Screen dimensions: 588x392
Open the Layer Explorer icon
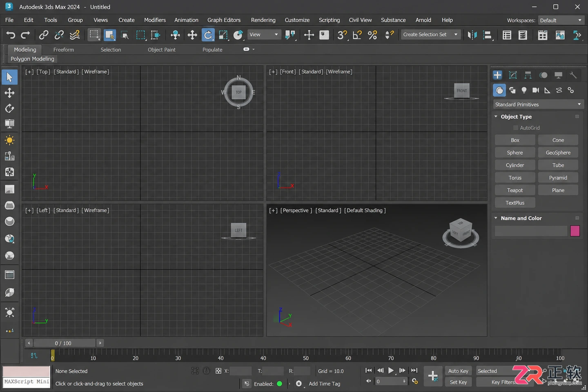523,35
